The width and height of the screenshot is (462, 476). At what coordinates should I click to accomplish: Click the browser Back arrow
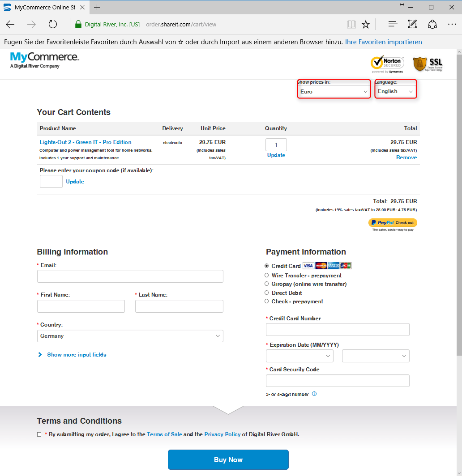[x=10, y=24]
